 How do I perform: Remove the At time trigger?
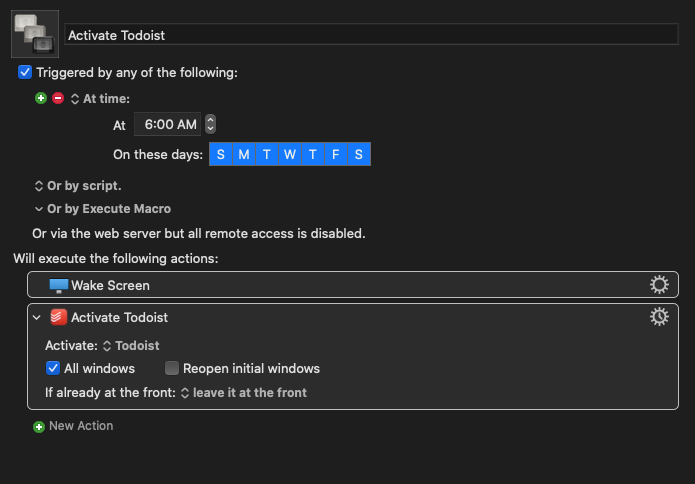tap(58, 98)
